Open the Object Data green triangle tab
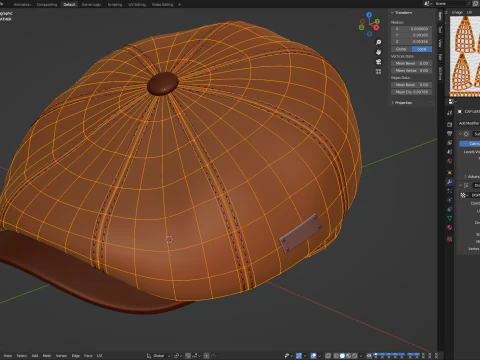This screenshot has height=360, width=480. coord(450,218)
